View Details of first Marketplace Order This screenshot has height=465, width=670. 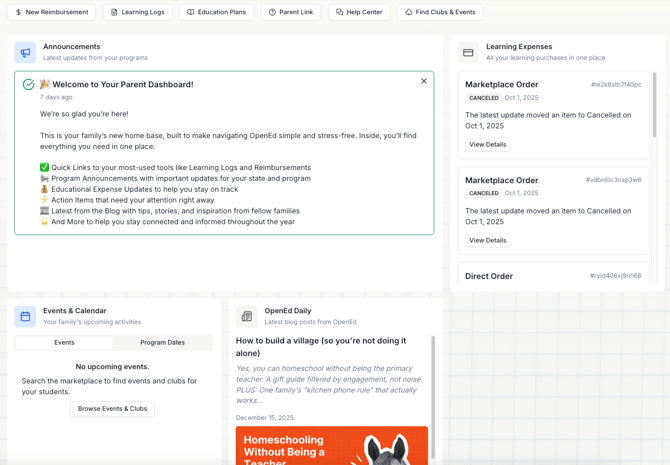tap(487, 145)
